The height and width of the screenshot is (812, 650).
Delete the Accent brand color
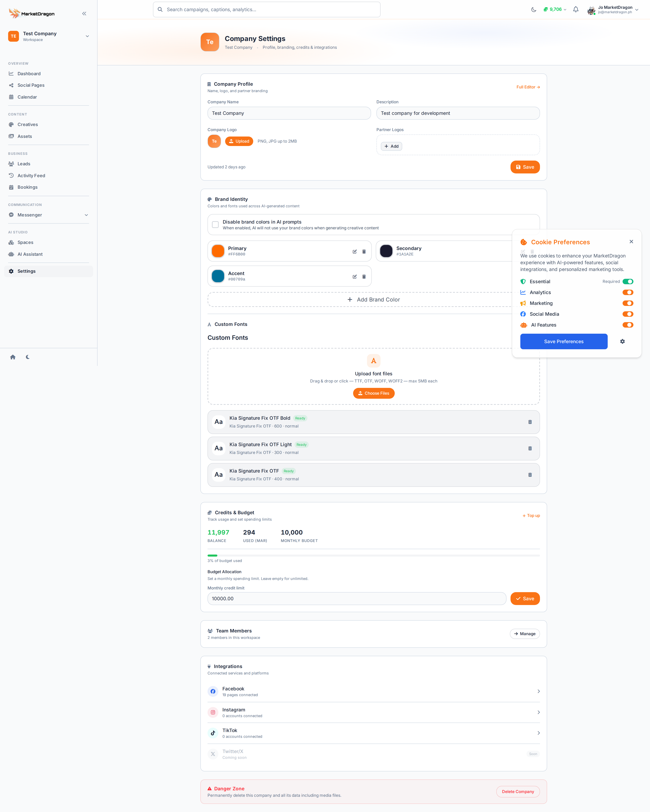364,277
